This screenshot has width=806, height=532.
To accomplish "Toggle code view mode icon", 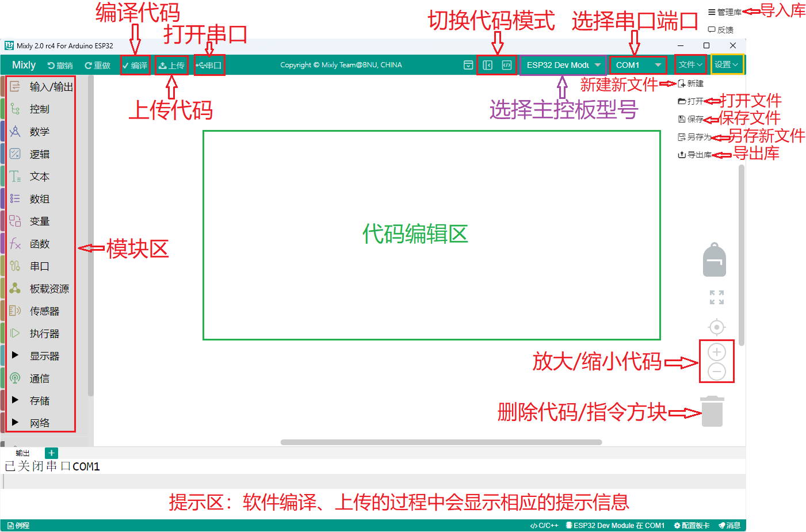I will pos(506,65).
